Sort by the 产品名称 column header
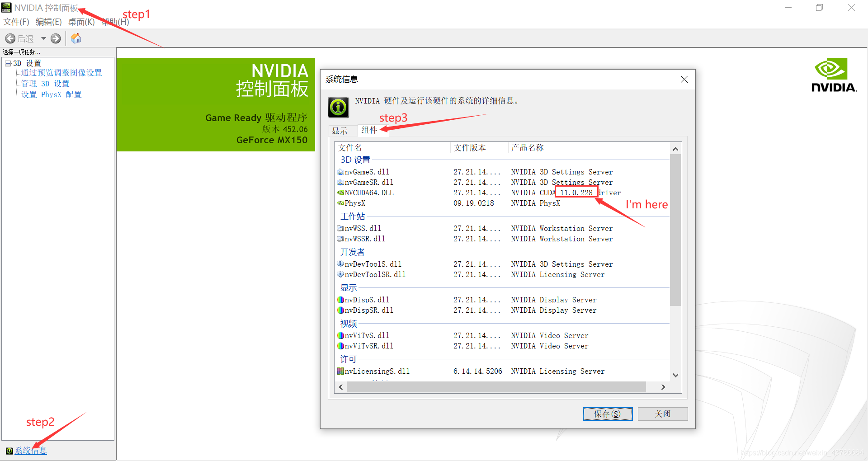Viewport: 868px width, 461px height. 589,148
